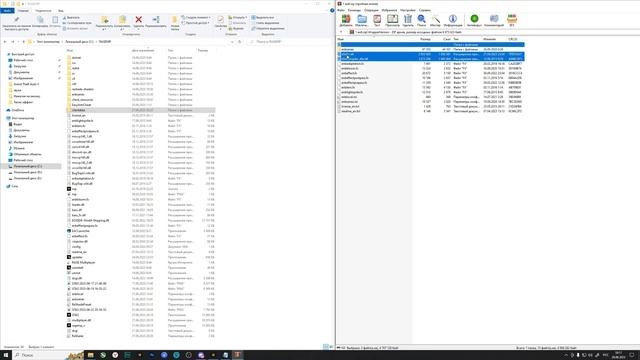Click WinRAR's Test (Тест) toolbar icon
Image resolution: width=640 pixels, height=360 pixels.
pos(377,20)
